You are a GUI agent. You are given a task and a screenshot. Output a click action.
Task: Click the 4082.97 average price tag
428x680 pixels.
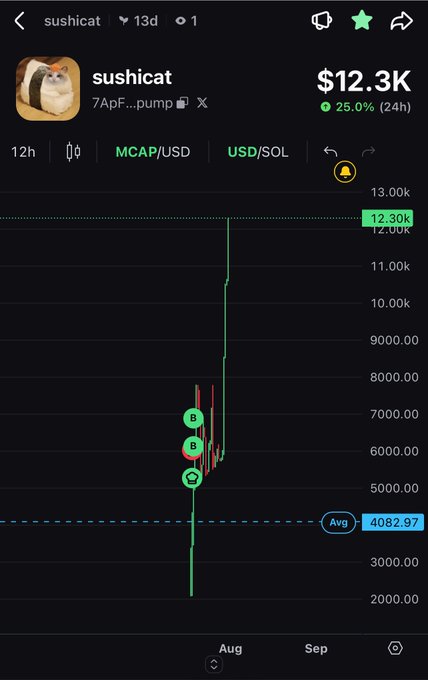(x=393, y=522)
